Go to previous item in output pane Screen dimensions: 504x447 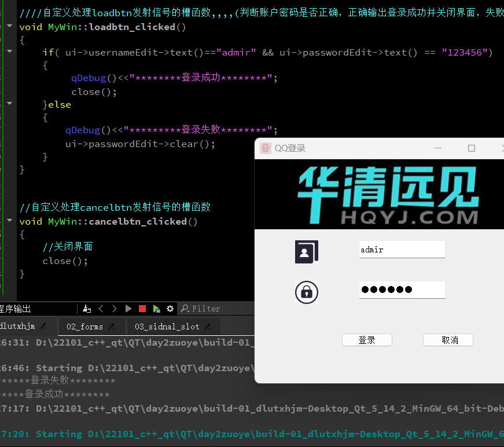click(101, 309)
